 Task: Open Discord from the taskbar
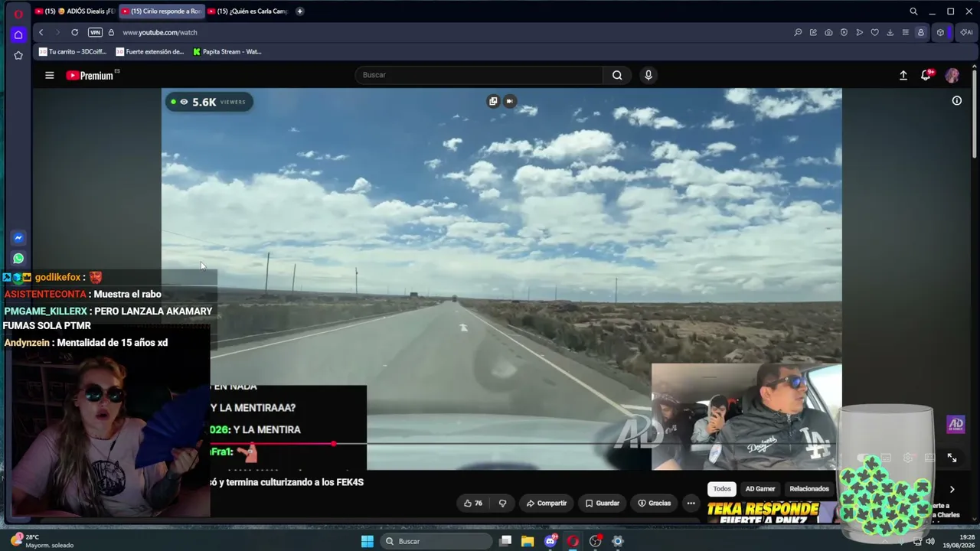[x=550, y=541]
